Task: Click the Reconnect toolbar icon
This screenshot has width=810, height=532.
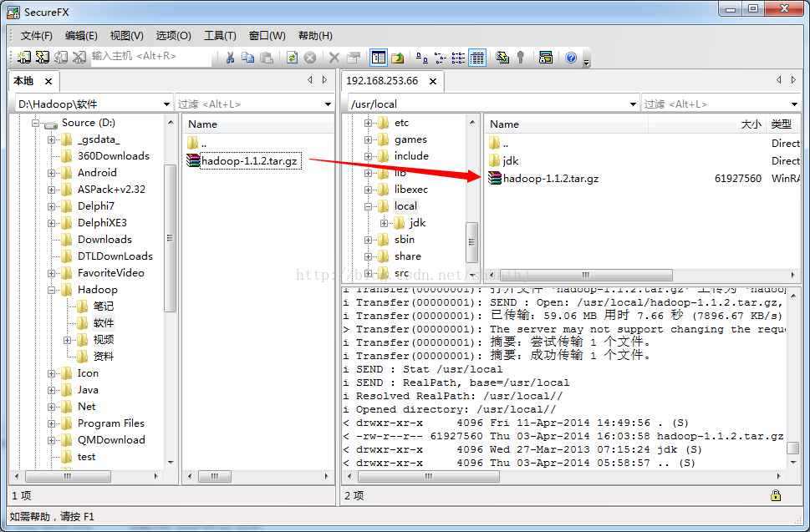Action: pyautogui.click(x=61, y=58)
